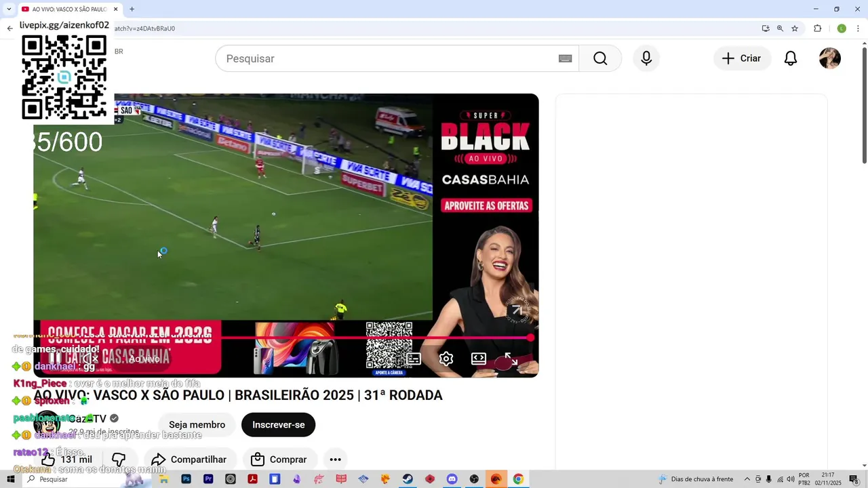
Task: Enter full screen on the video player
Action: pos(511,359)
